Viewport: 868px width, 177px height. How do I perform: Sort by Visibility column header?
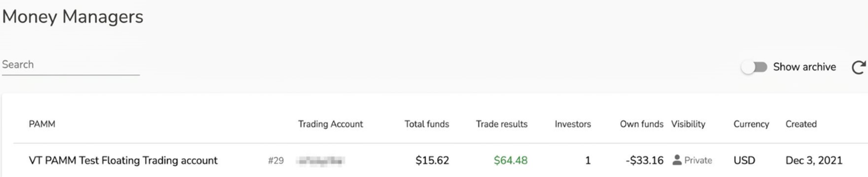(688, 124)
